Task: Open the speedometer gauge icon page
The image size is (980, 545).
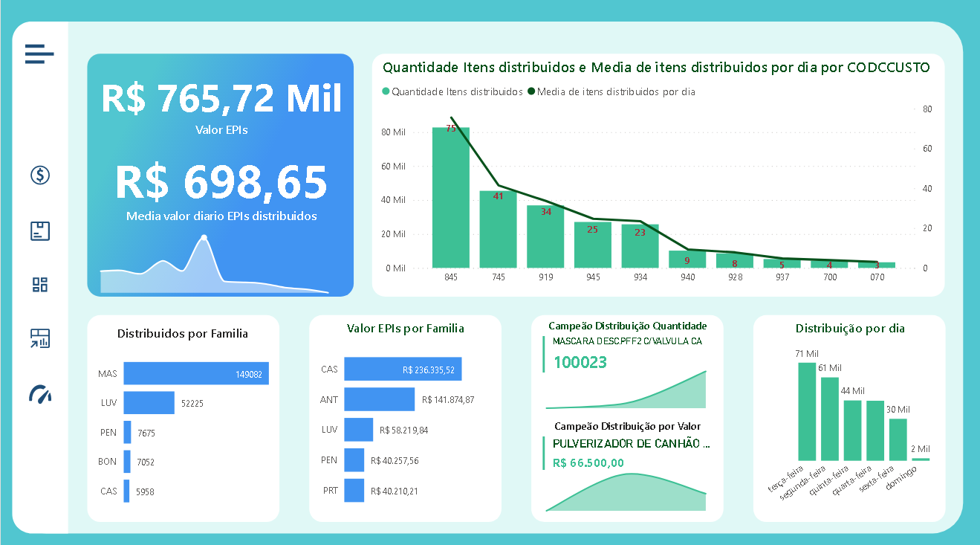Action: pos(40,394)
